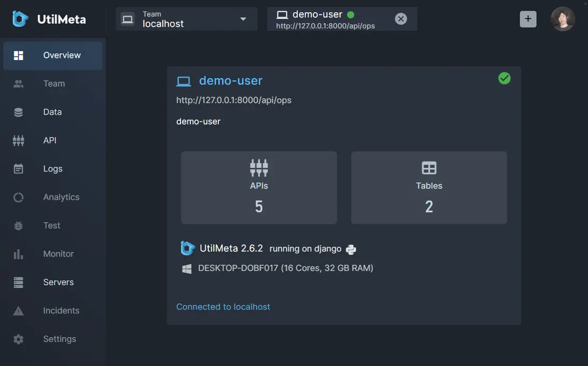Select the Servers icon in the sidebar
The height and width of the screenshot is (366, 588).
click(18, 282)
